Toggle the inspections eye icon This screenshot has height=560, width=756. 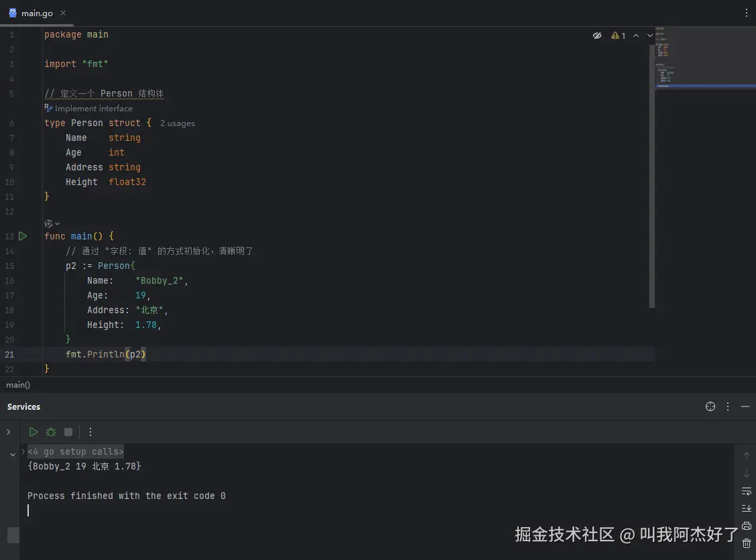click(x=597, y=36)
